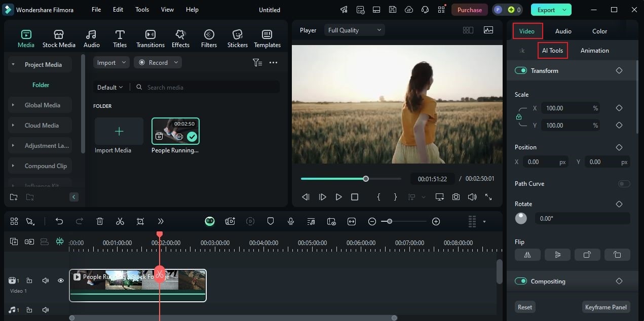Click the undo arrow in timeline toolbar

coord(59,221)
